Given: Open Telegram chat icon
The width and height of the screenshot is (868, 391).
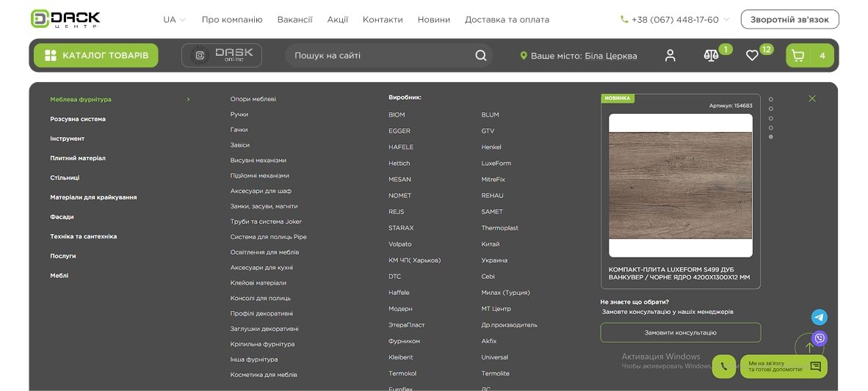Looking at the screenshot, I should coord(820,317).
